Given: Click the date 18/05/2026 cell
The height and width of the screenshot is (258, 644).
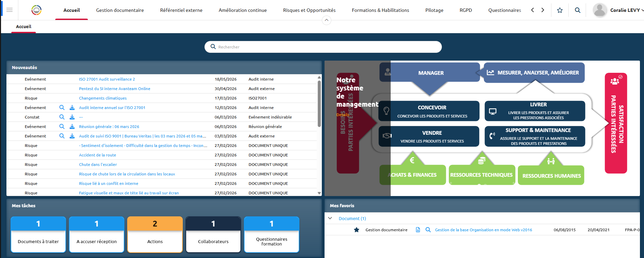Looking at the screenshot, I should coord(226,79).
